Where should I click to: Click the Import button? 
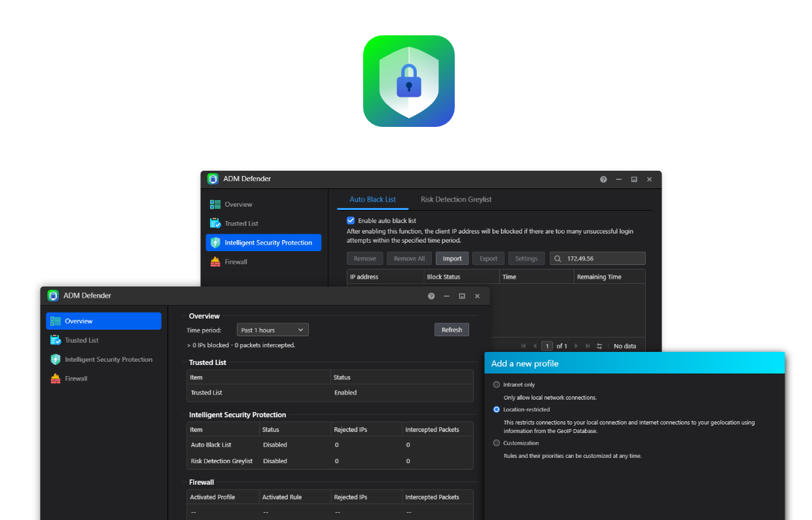pyautogui.click(x=452, y=259)
